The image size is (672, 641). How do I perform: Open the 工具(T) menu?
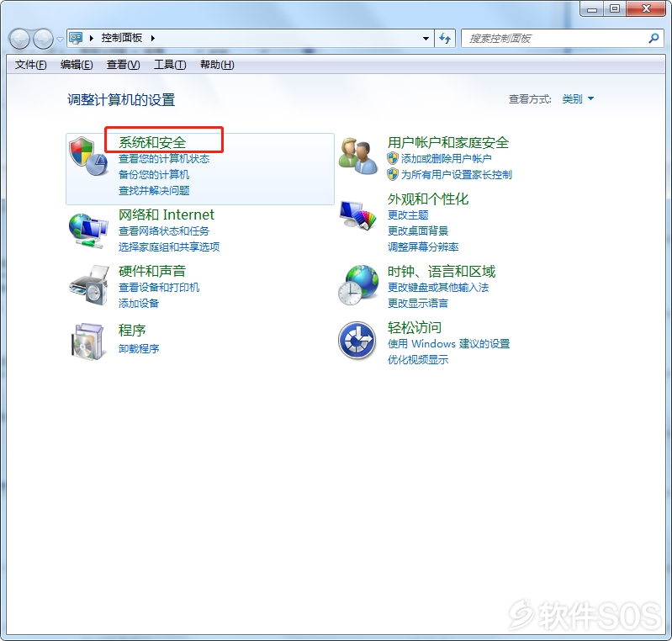[170, 65]
